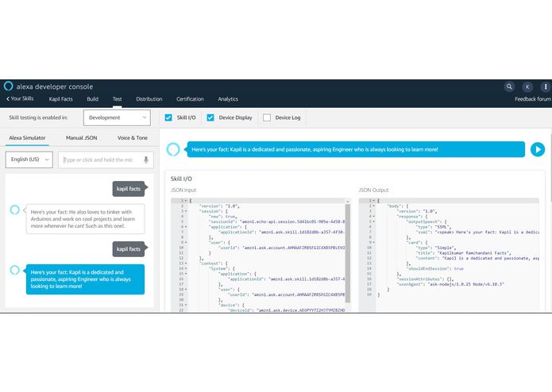Play the Alexa response audio

pos(537,149)
